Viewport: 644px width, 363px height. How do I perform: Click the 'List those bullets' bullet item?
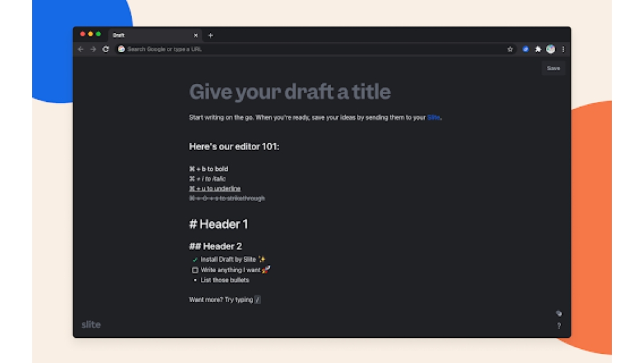pyautogui.click(x=225, y=280)
